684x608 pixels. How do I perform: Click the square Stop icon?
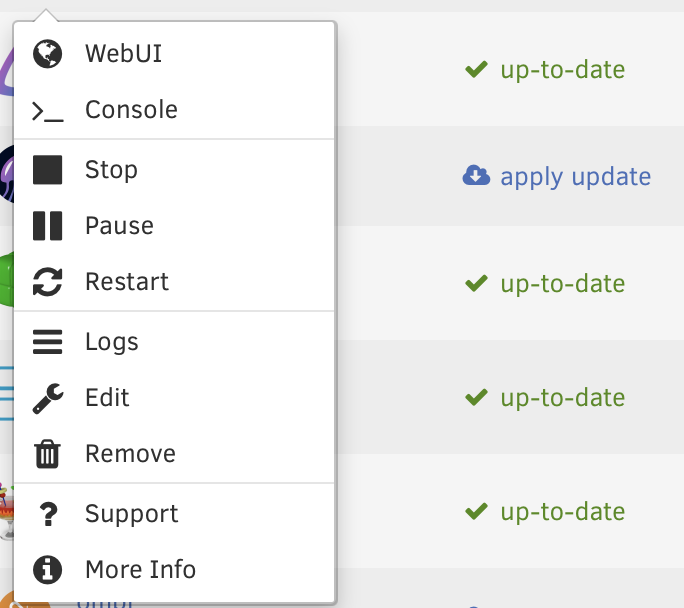[48, 170]
